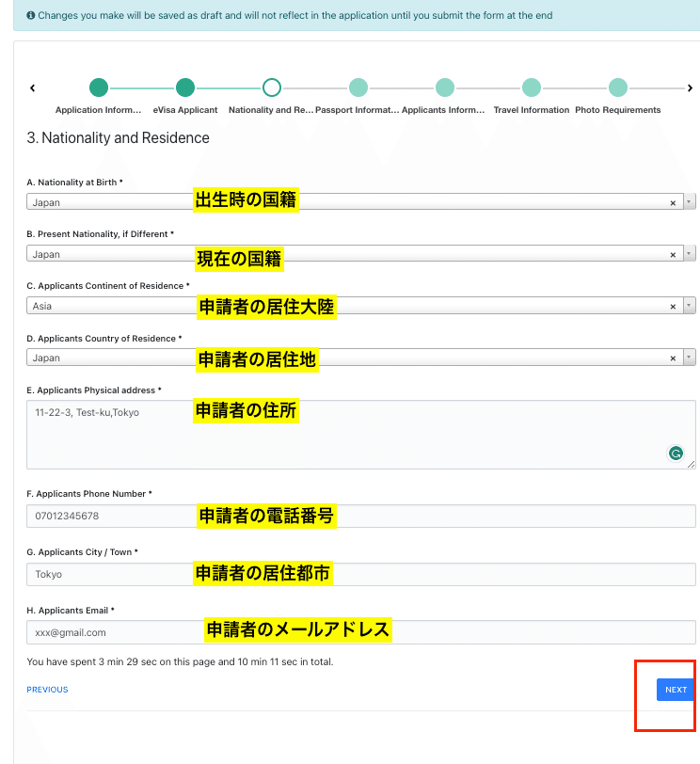Go to Application Information step circle
This screenshot has height=764, width=700.
click(x=99, y=88)
